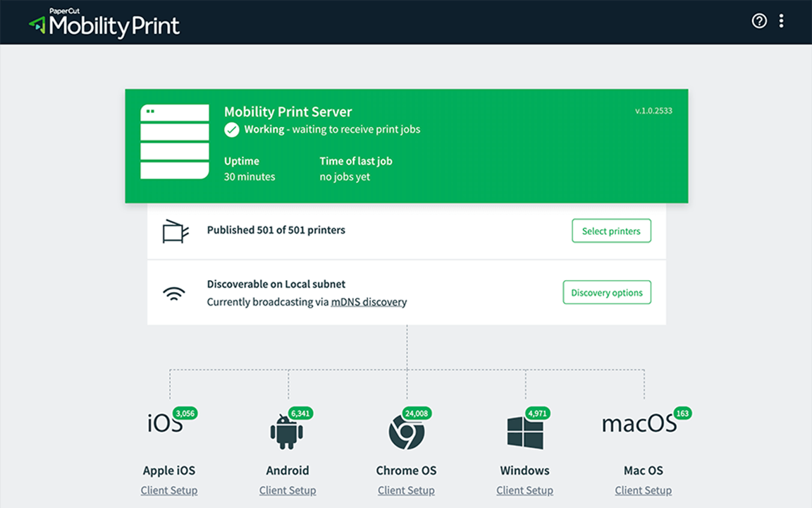The height and width of the screenshot is (508, 812).
Task: Click the 'Android' label
Action: [x=288, y=470]
